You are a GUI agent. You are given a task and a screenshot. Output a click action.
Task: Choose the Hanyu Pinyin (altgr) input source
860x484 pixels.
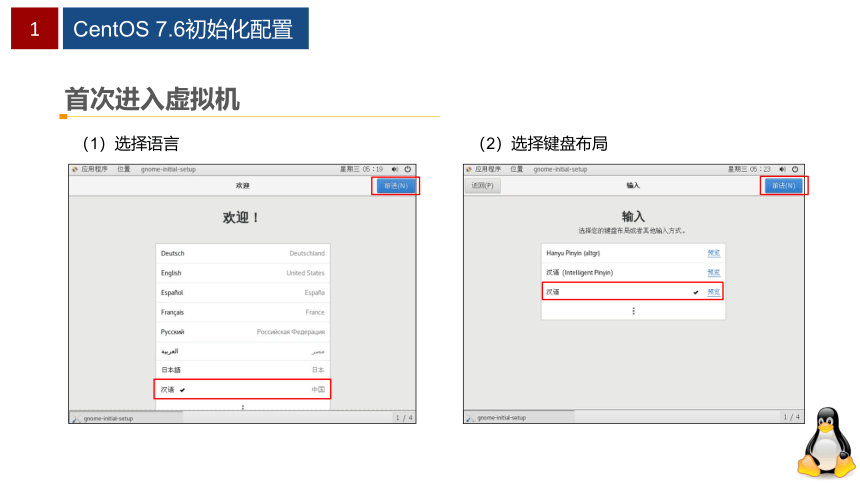click(x=633, y=253)
